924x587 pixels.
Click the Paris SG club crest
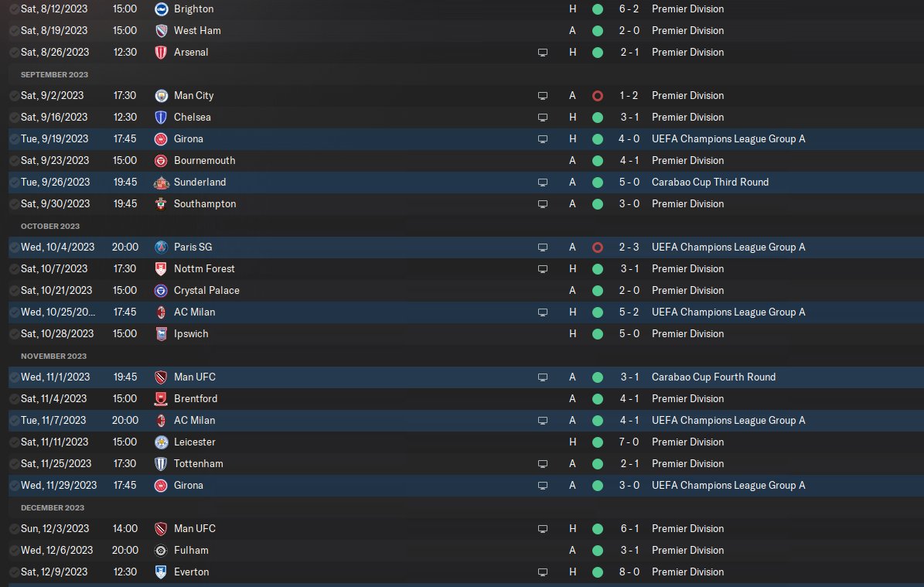(x=162, y=247)
